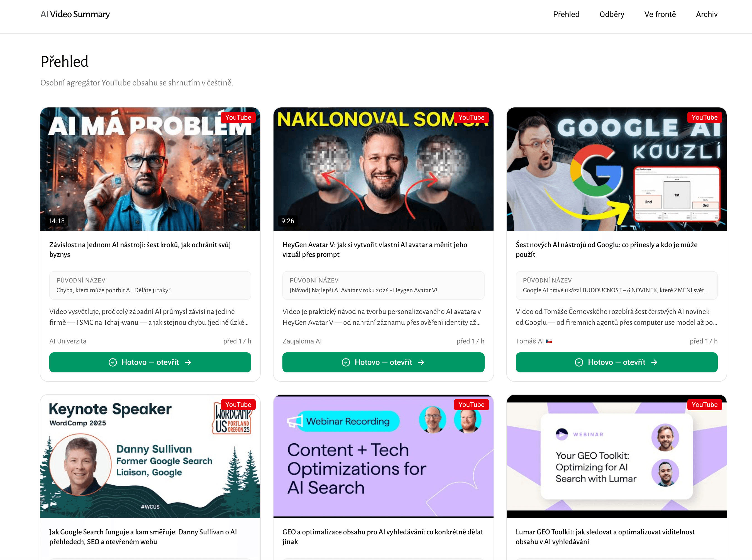
Task: Click the YouTube badge on AI MÁ PROBLÉM thumbnail
Action: [x=238, y=117]
